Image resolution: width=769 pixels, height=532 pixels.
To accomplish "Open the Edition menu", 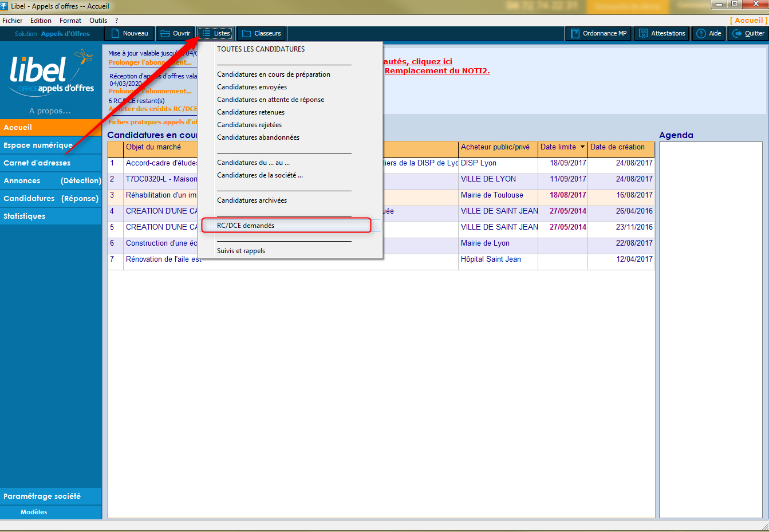I will tap(41, 20).
